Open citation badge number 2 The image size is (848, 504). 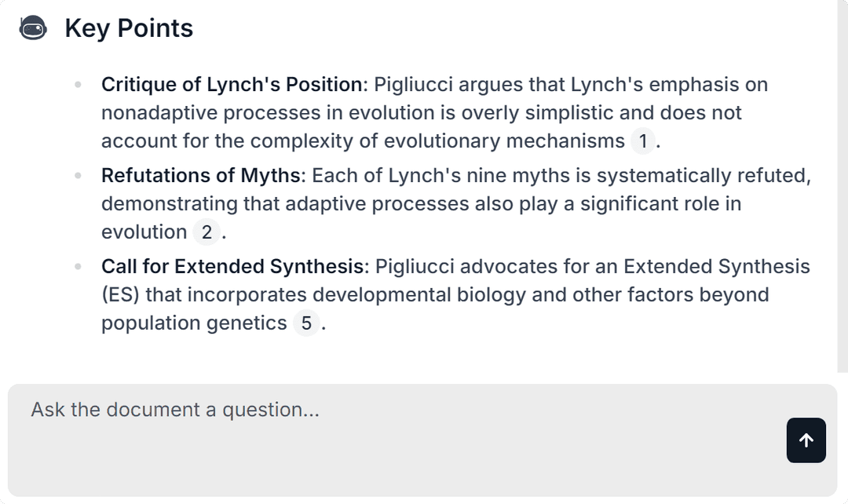click(x=207, y=232)
